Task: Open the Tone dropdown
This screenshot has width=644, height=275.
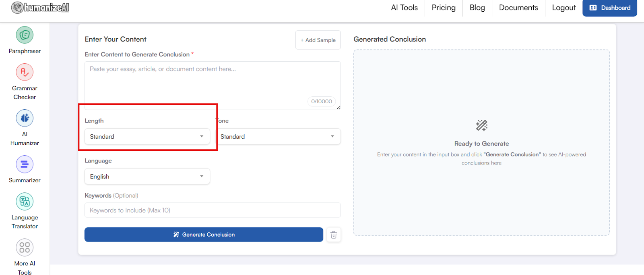Action: coord(279,137)
